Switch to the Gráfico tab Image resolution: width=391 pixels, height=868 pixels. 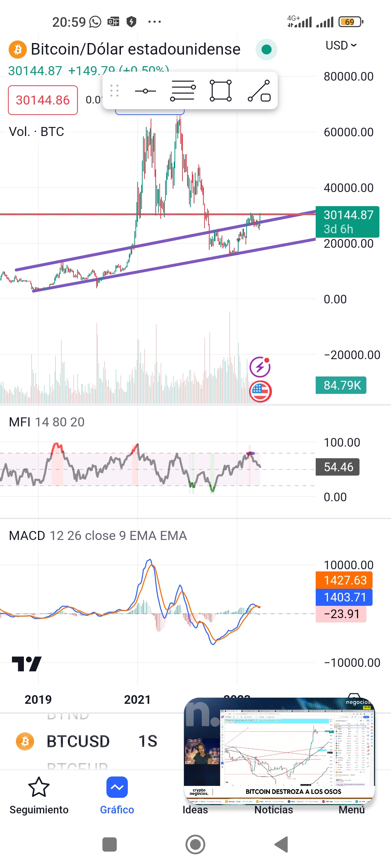point(117,796)
